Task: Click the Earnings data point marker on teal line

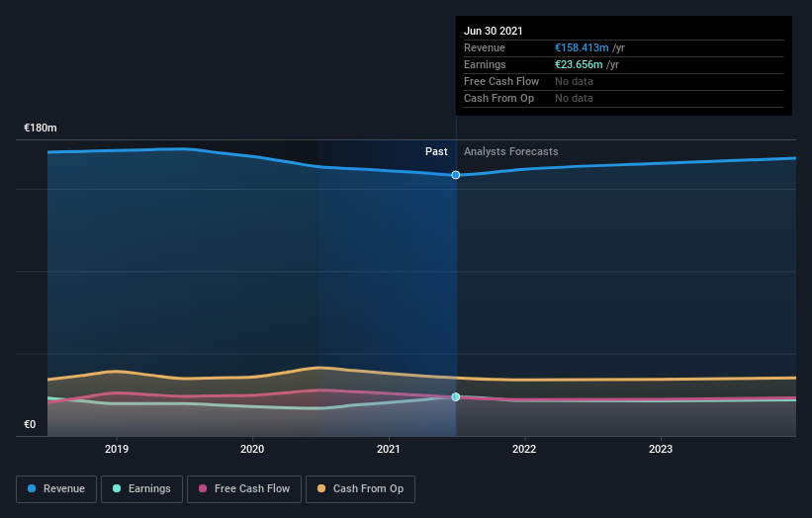Action: point(456,397)
